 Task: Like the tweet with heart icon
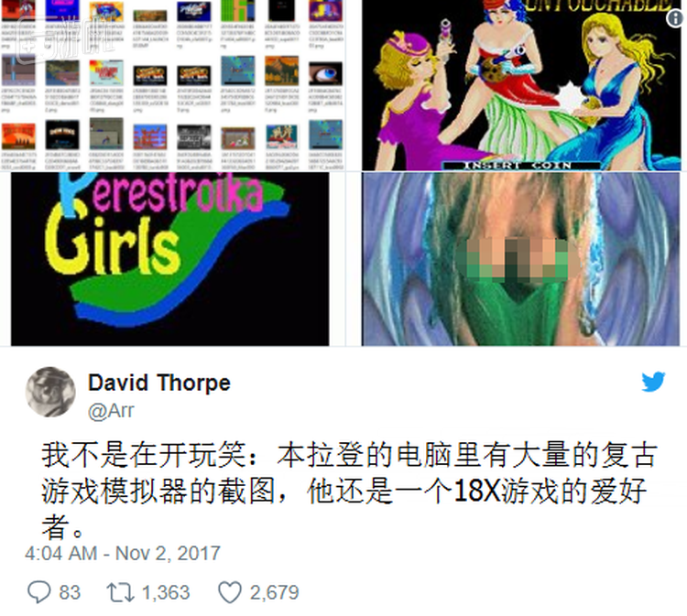coord(230,592)
